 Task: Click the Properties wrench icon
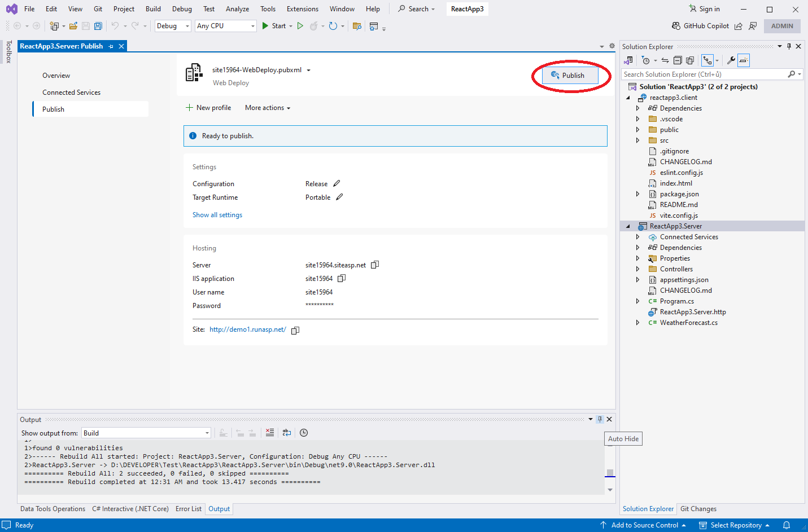(x=731, y=60)
